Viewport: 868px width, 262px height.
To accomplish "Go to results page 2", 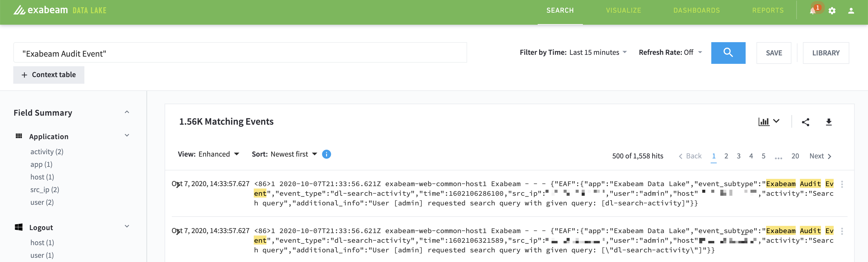I will [x=726, y=156].
